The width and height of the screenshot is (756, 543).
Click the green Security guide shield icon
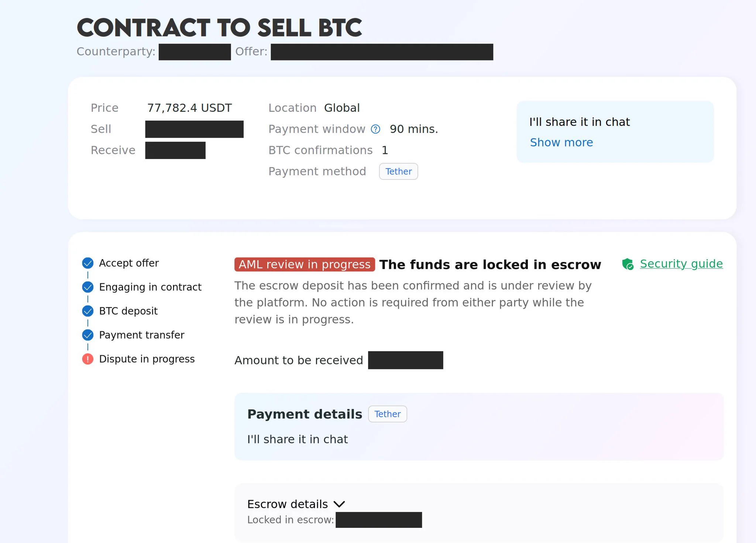(628, 264)
